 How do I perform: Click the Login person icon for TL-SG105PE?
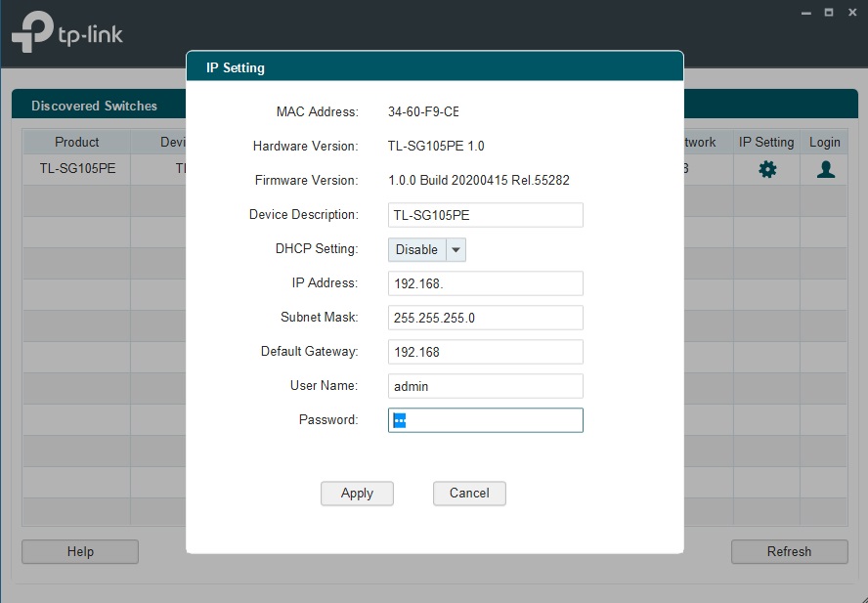pyautogui.click(x=825, y=169)
